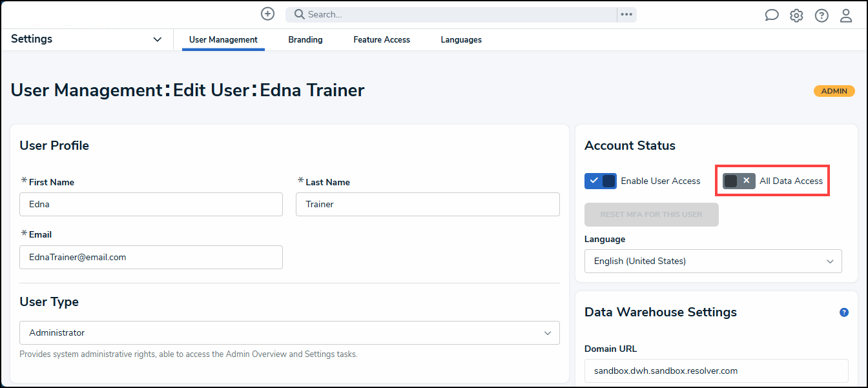Open the search options ellipsis

click(x=626, y=14)
